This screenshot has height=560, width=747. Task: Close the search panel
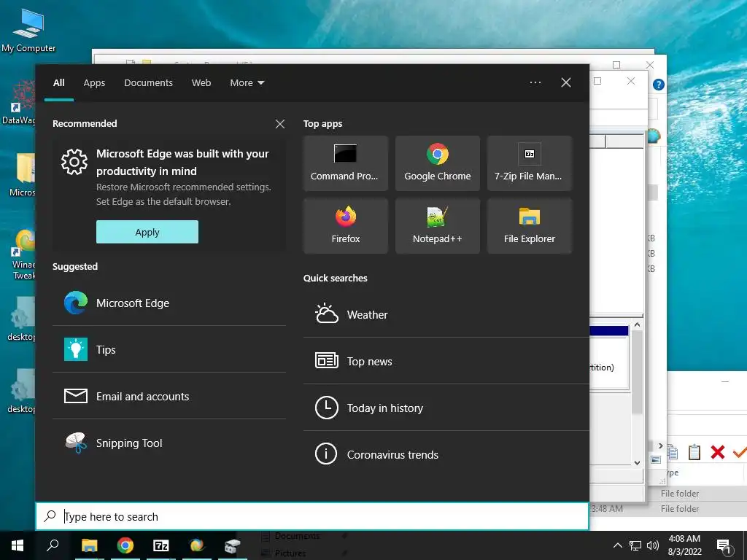click(x=566, y=83)
